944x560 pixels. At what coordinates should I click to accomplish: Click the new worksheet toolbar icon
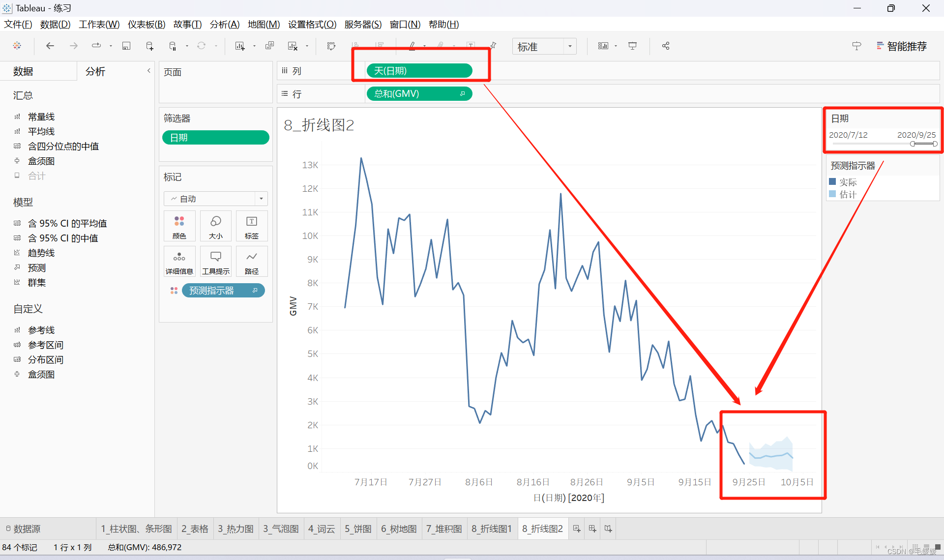coord(240,46)
